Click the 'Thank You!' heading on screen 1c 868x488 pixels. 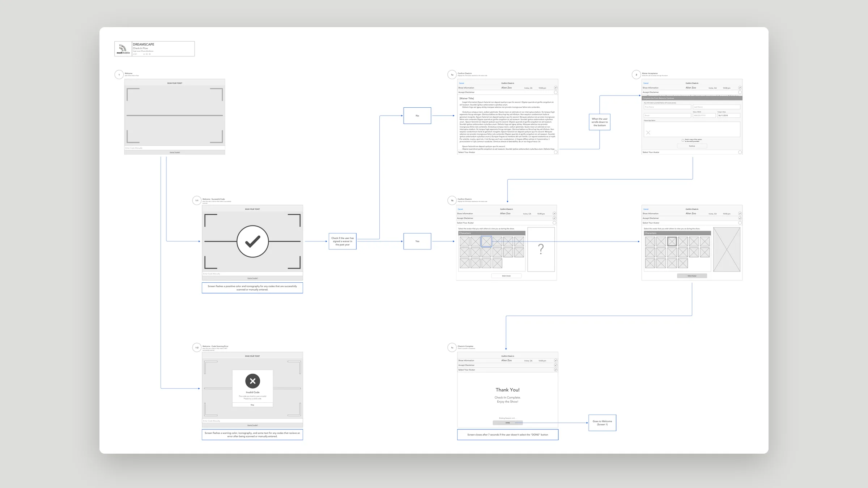click(x=507, y=390)
